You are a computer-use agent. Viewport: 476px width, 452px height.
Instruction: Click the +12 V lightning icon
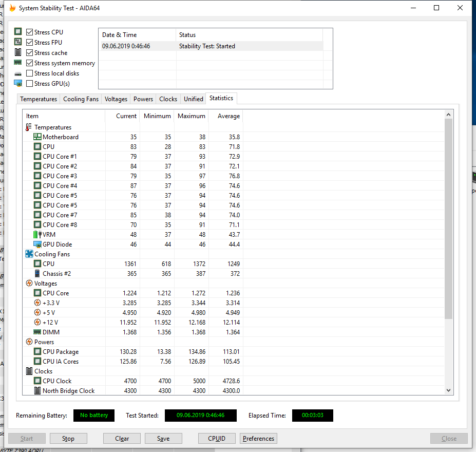[x=37, y=322]
